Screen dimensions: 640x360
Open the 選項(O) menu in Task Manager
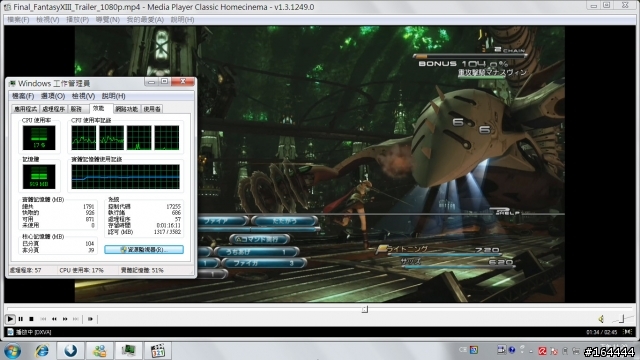tap(53, 96)
